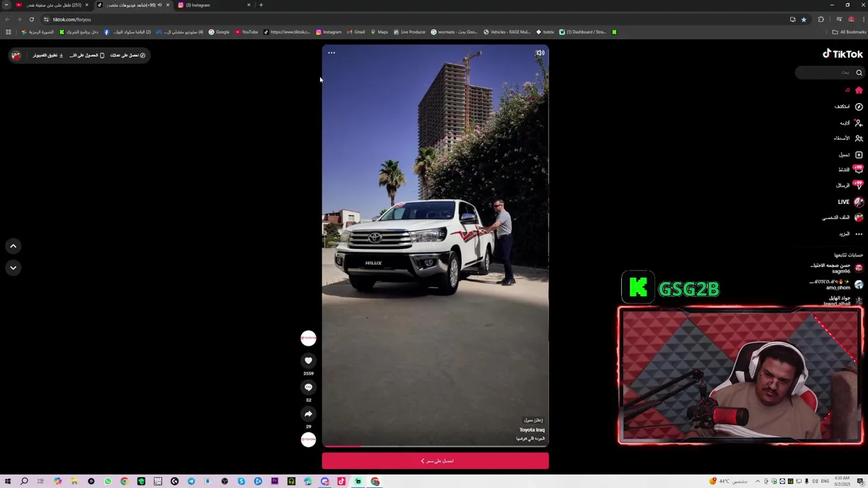This screenshot has height=488, width=868.
Task: Open the browser tab search dropdown arrow
Action: 6,5
